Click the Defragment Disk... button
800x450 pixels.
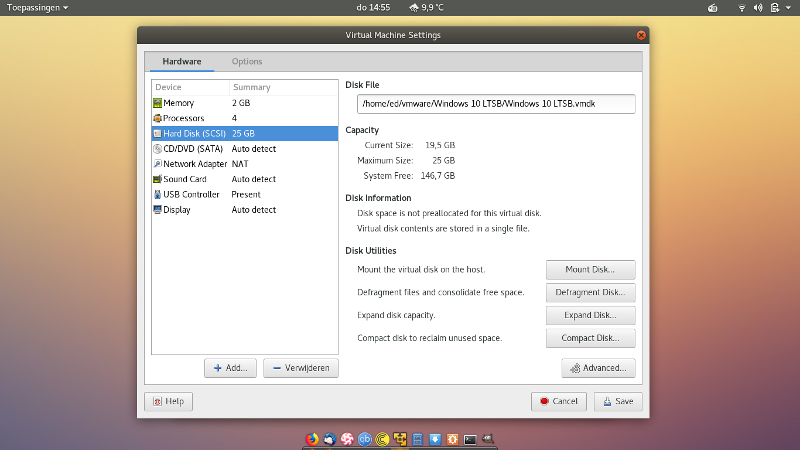coord(590,292)
